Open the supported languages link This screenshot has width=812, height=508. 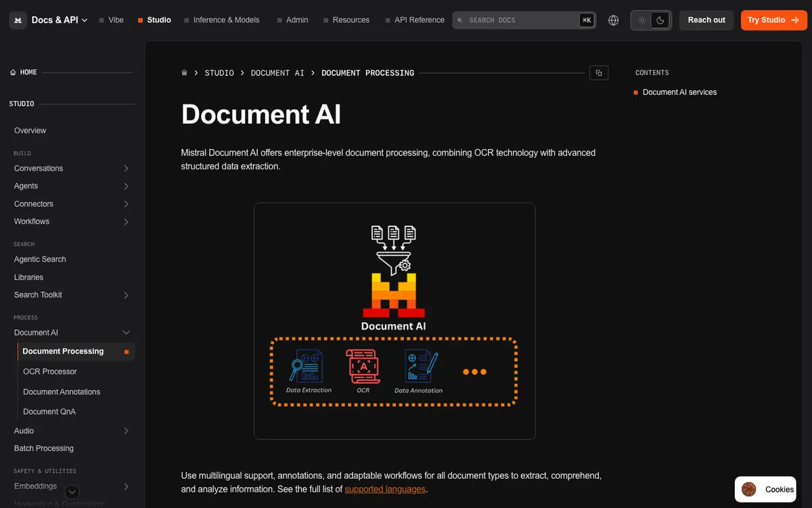[x=385, y=489]
